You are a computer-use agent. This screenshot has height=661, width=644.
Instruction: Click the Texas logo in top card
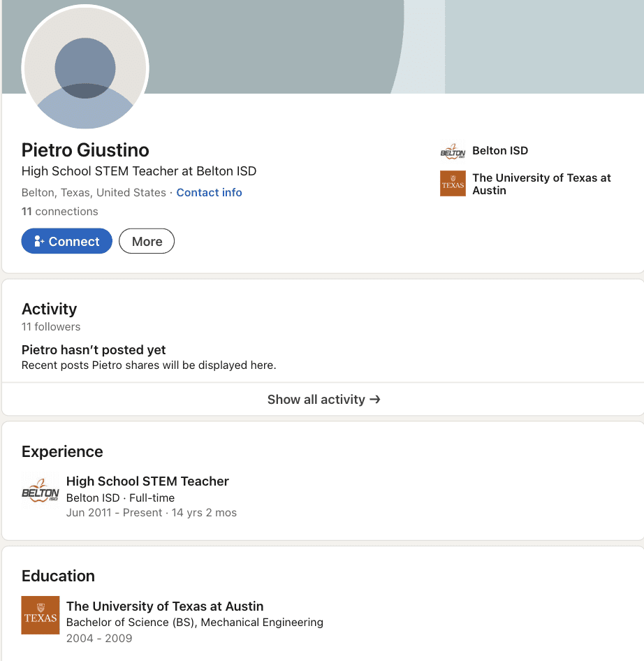pyautogui.click(x=453, y=183)
